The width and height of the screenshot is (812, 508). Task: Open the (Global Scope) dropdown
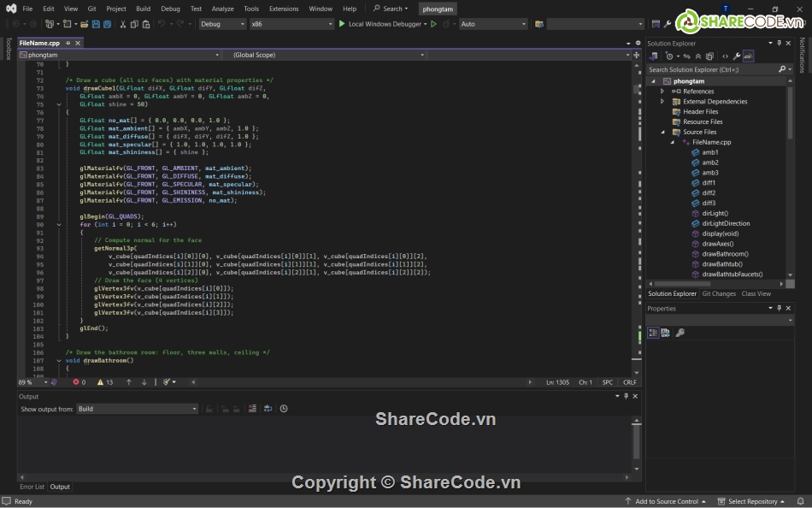click(325, 55)
